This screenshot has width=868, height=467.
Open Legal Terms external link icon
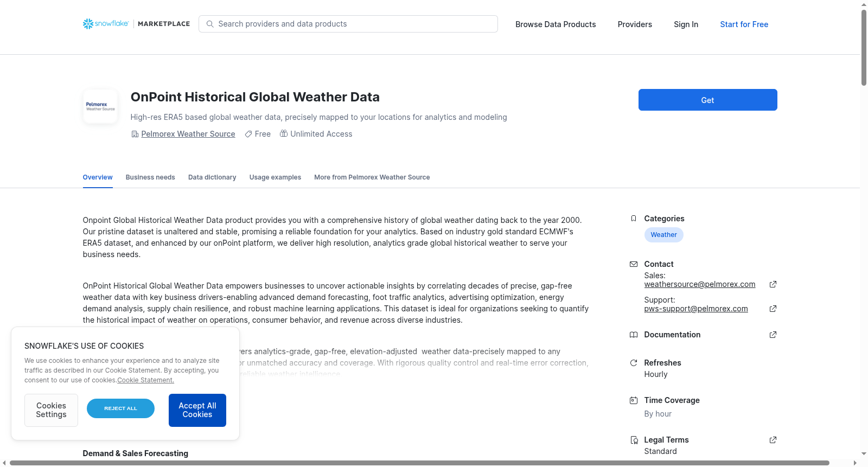click(773, 440)
